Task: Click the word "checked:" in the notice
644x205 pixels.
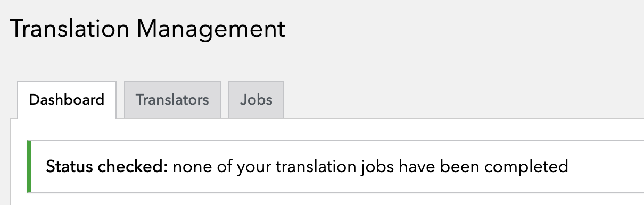Action: coord(134,167)
